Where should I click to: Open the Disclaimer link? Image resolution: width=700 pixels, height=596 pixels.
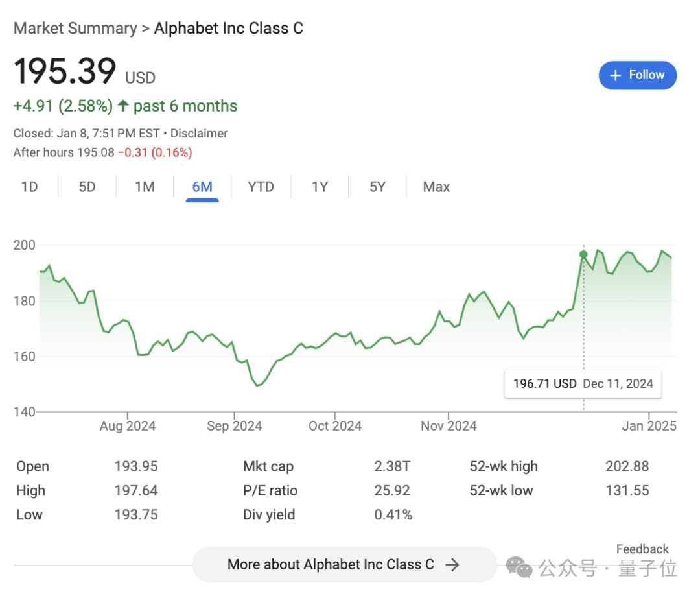199,134
